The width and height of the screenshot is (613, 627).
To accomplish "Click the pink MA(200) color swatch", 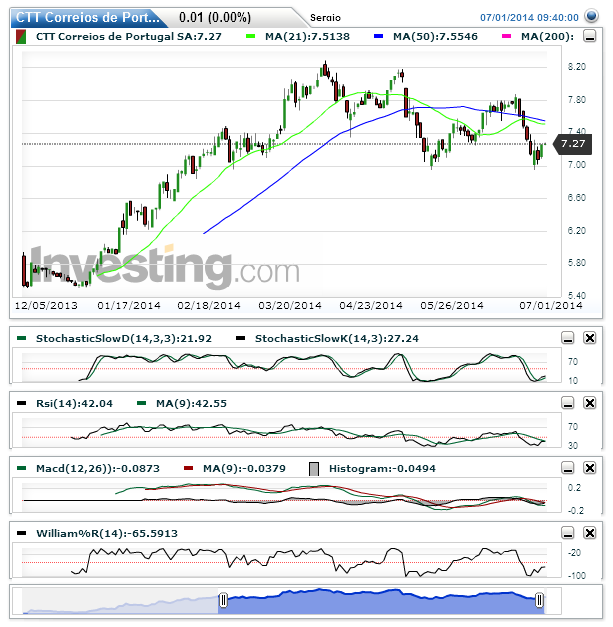I will click(x=506, y=36).
